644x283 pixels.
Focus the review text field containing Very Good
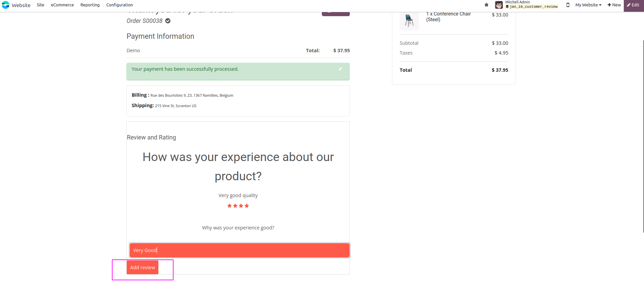239,250
